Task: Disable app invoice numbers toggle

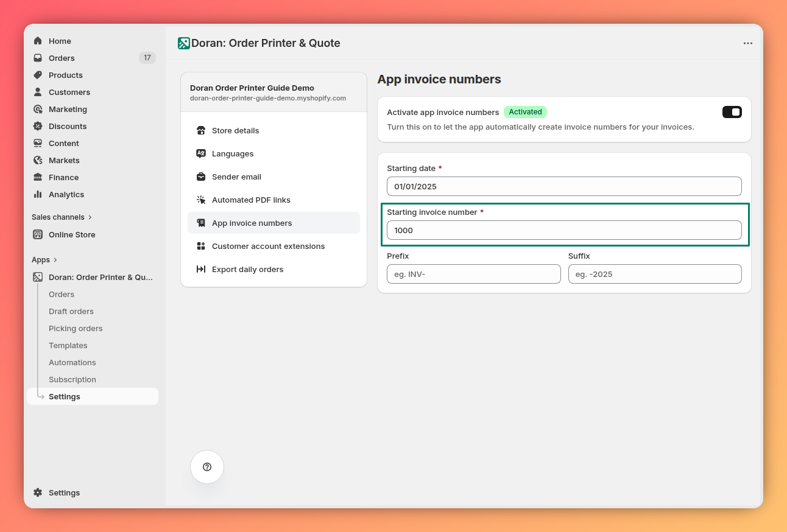Action: pyautogui.click(x=732, y=111)
